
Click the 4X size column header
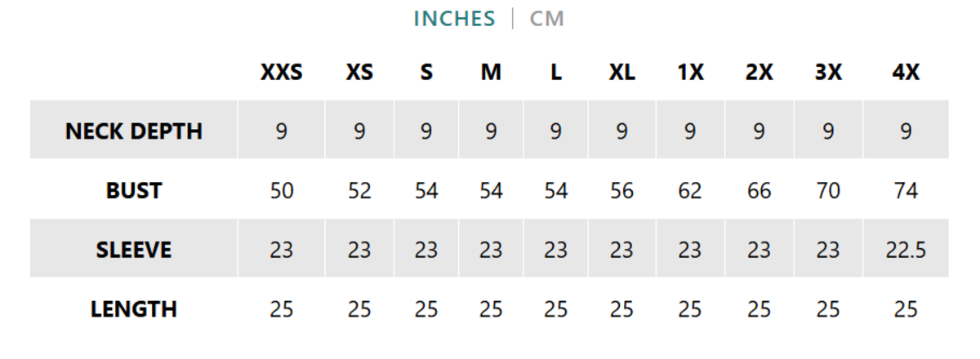pos(906,73)
